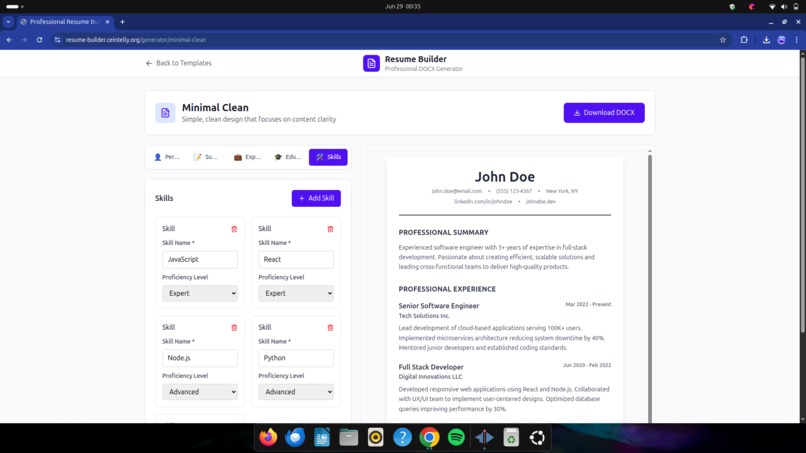Switch to the Education tab
The width and height of the screenshot is (806, 453).
pos(288,157)
